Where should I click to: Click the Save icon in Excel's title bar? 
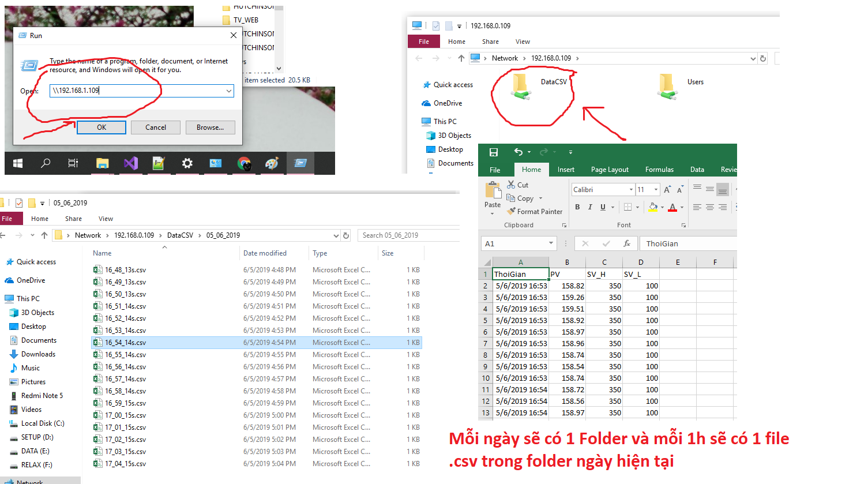494,152
